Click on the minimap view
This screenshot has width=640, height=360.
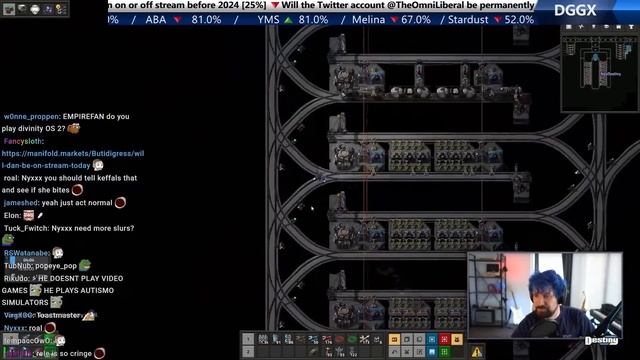pos(600,73)
